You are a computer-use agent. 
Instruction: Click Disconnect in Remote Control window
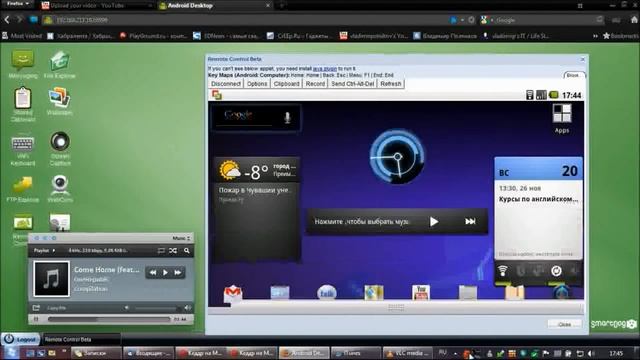226,84
